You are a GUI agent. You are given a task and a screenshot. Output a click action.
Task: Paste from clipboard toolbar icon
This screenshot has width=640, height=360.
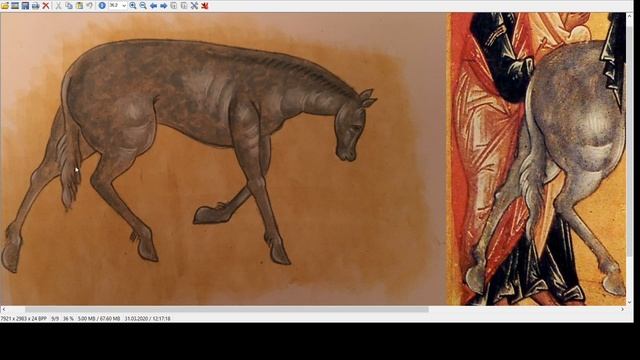(x=79, y=6)
